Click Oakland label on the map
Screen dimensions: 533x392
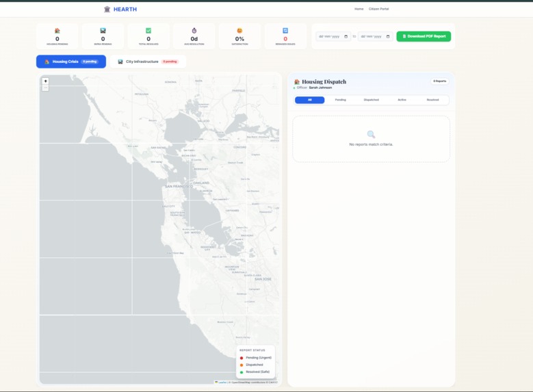click(201, 183)
